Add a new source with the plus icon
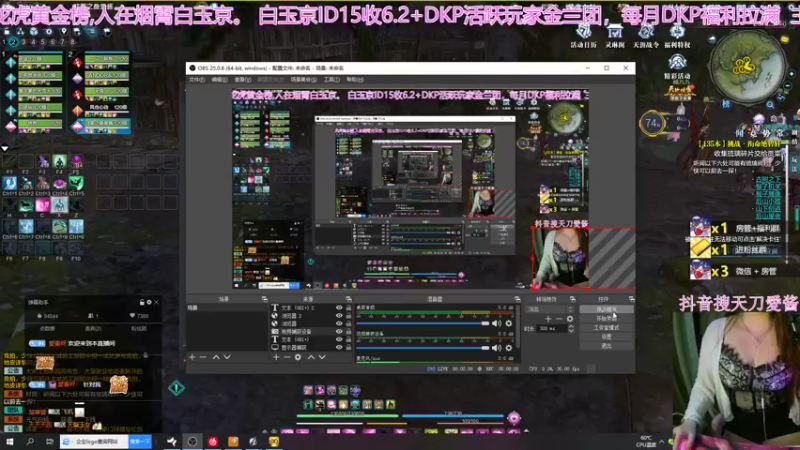Image resolution: width=800 pixels, height=450 pixels. click(276, 357)
